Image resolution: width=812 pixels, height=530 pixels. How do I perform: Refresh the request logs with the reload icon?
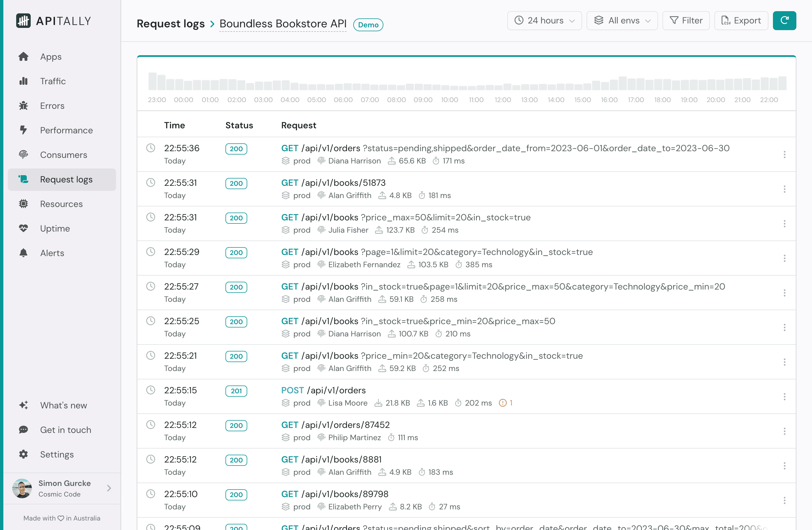(784, 20)
